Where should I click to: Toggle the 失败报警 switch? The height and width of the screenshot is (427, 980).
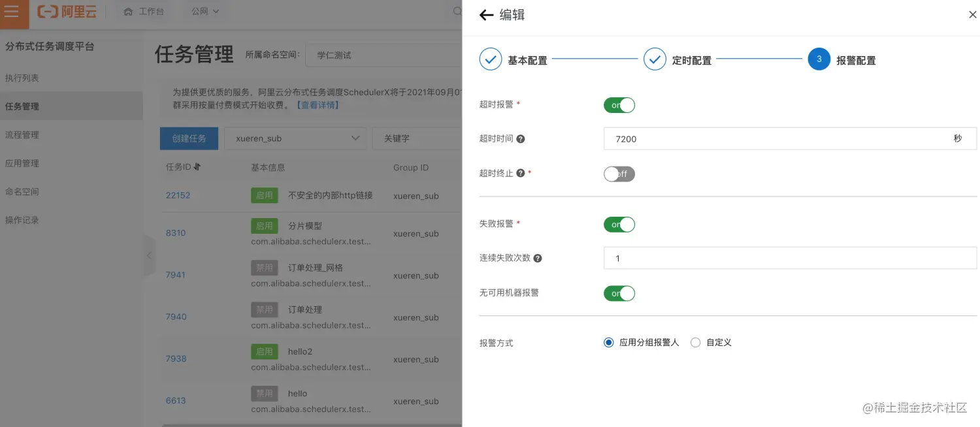619,225
